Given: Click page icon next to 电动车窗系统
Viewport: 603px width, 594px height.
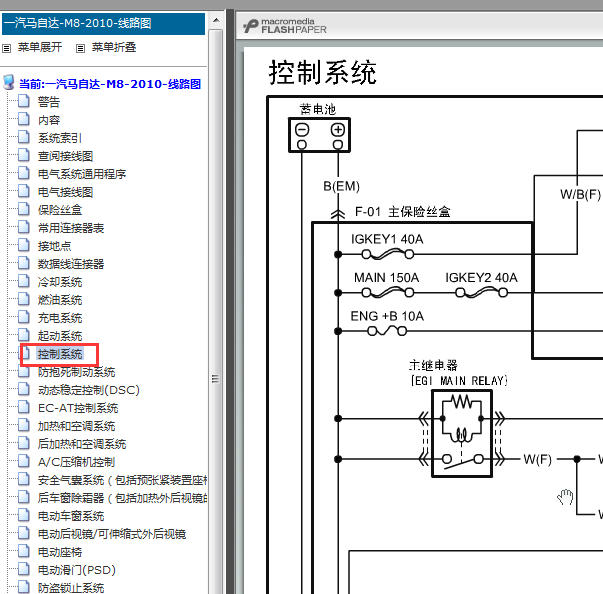Looking at the screenshot, I should [x=24, y=515].
